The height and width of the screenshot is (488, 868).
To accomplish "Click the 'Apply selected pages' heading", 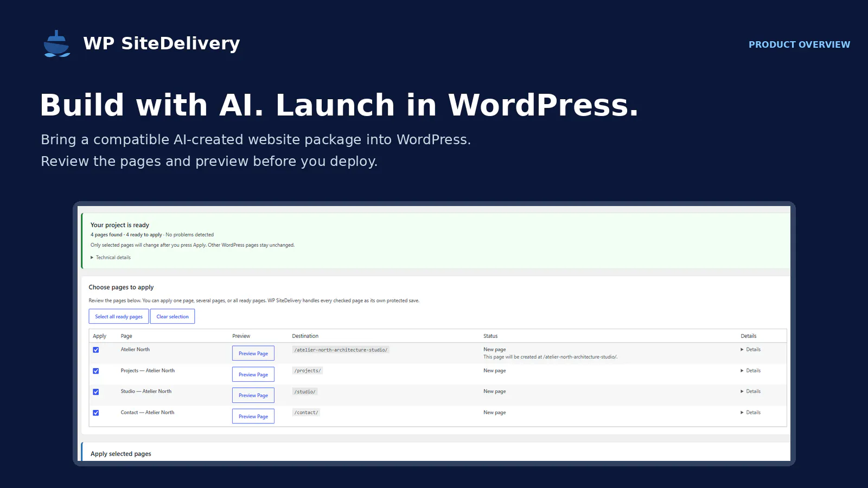I will point(121,454).
